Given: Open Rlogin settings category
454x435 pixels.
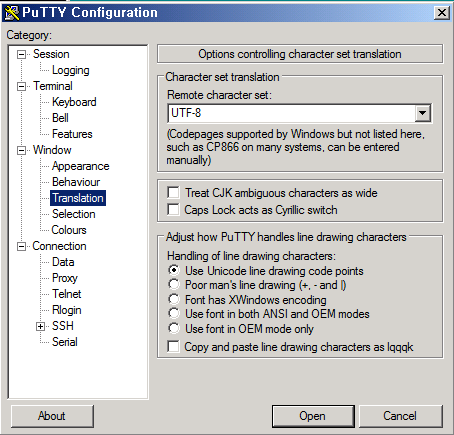Looking at the screenshot, I should 67,310.
